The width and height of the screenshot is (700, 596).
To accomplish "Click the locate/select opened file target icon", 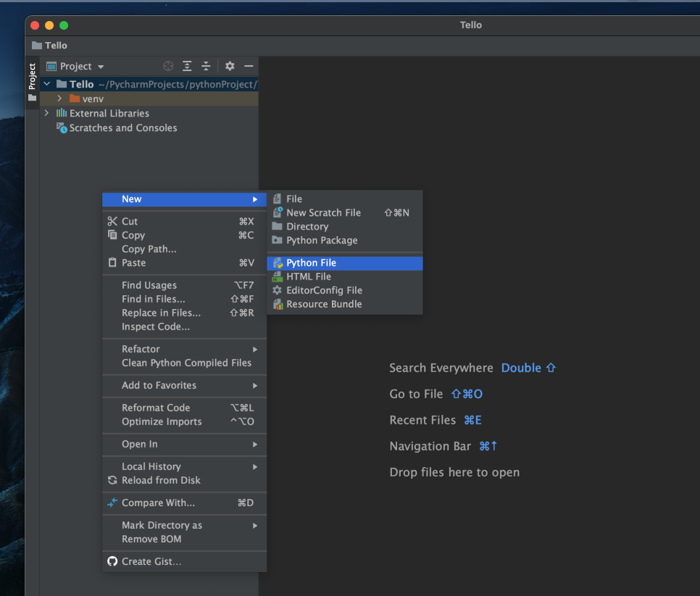I will [x=168, y=66].
